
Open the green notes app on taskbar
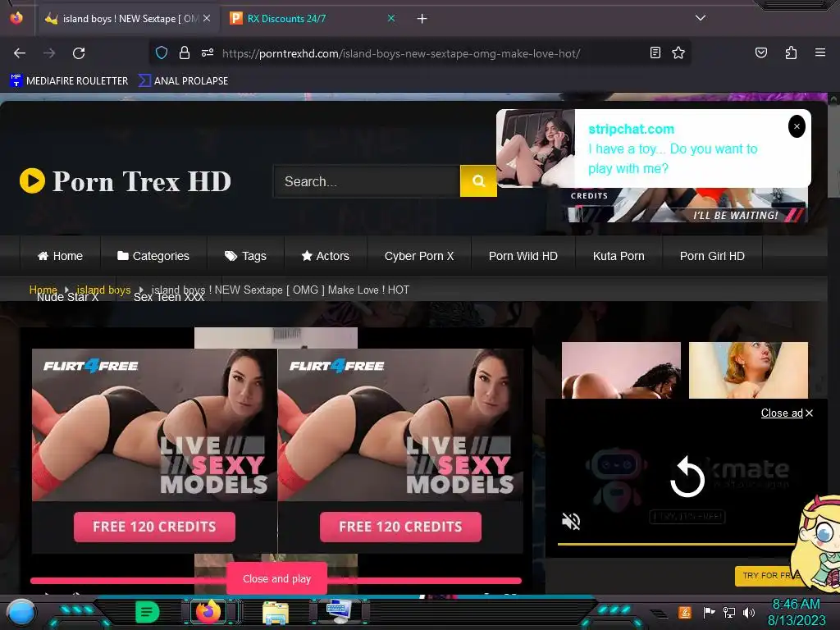[x=148, y=612]
